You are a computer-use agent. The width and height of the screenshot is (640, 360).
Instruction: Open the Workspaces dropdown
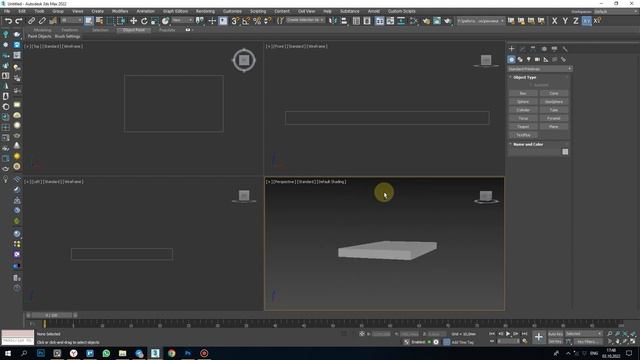[615, 11]
